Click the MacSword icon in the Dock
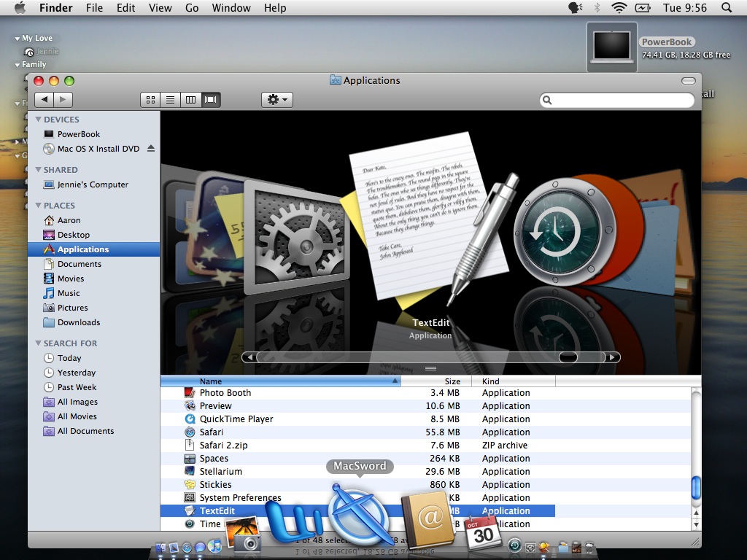This screenshot has height=560, width=747. click(359, 517)
